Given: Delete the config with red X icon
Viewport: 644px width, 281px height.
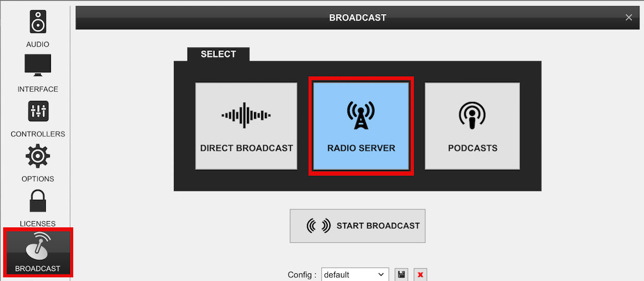Looking at the screenshot, I should (420, 275).
